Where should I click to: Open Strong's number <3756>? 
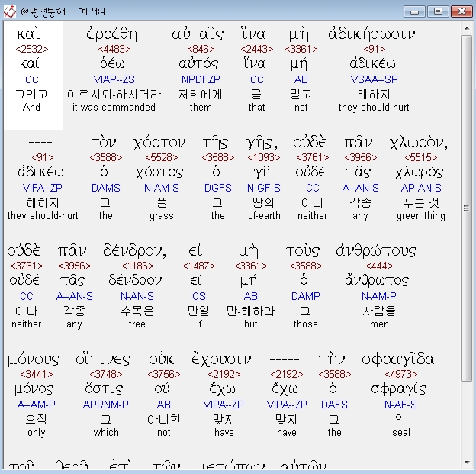(164, 374)
